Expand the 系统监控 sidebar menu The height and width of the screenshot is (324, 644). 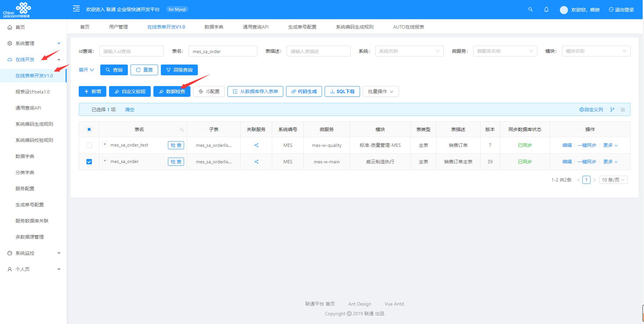33,253
